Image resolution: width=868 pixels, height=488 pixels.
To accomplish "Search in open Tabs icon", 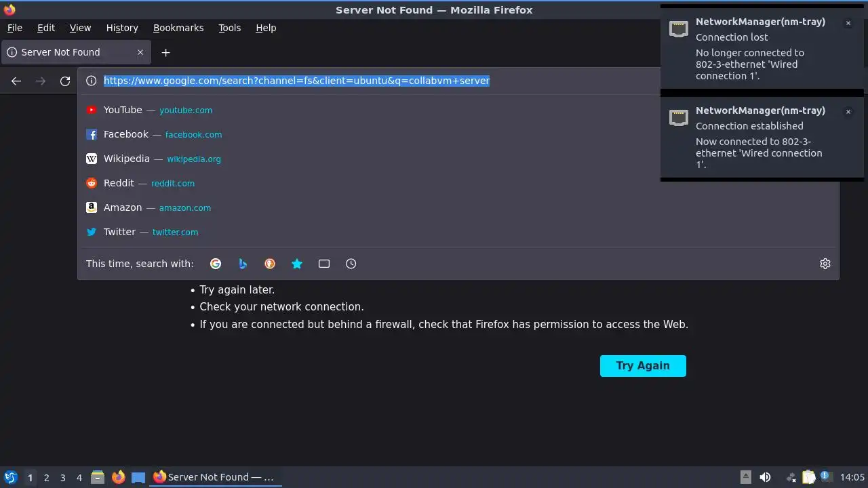I will click(x=324, y=264).
